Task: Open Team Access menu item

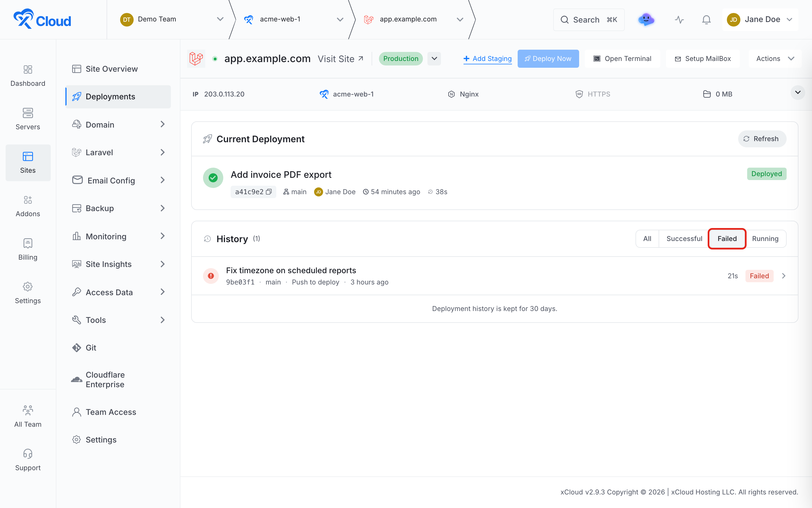Action: point(118,412)
